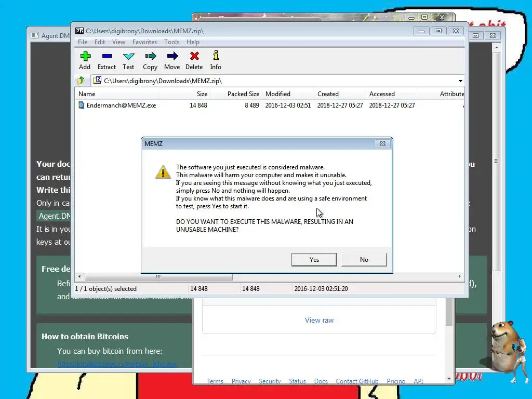Select the Endermanch@MEMZ.exe file name
Viewport: 532px width, 399px height.
pyautogui.click(x=121, y=105)
